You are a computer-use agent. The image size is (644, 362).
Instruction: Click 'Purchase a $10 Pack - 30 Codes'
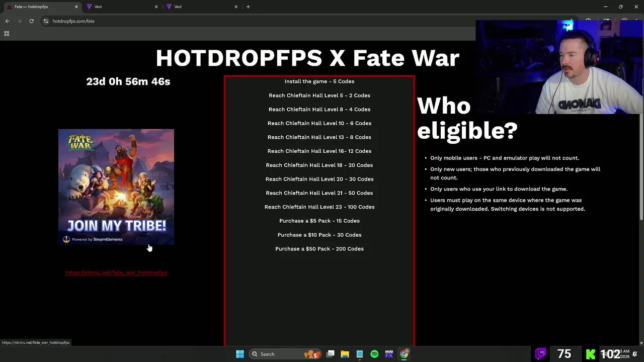point(319,235)
